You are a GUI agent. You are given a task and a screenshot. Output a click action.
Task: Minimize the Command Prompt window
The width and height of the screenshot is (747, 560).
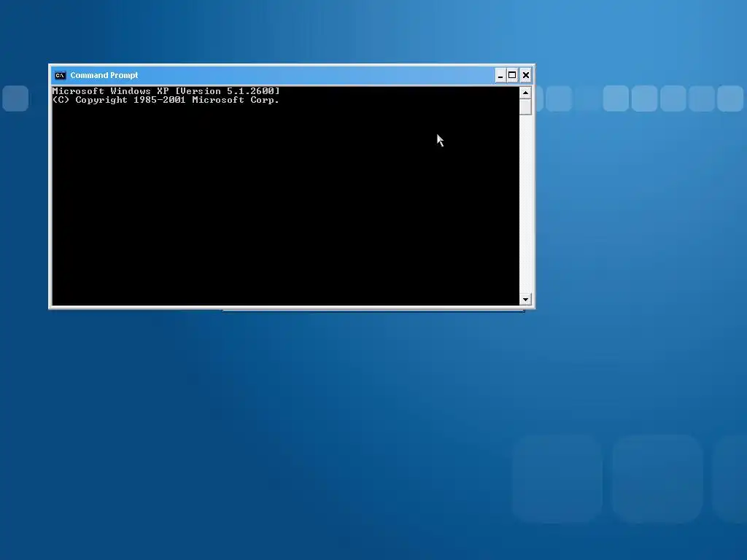click(x=500, y=75)
